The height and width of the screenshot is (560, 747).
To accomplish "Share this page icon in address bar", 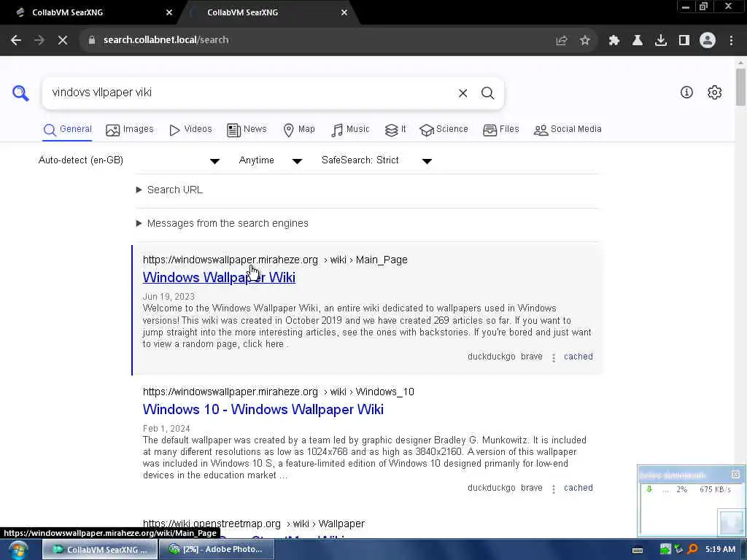I will 562,41.
